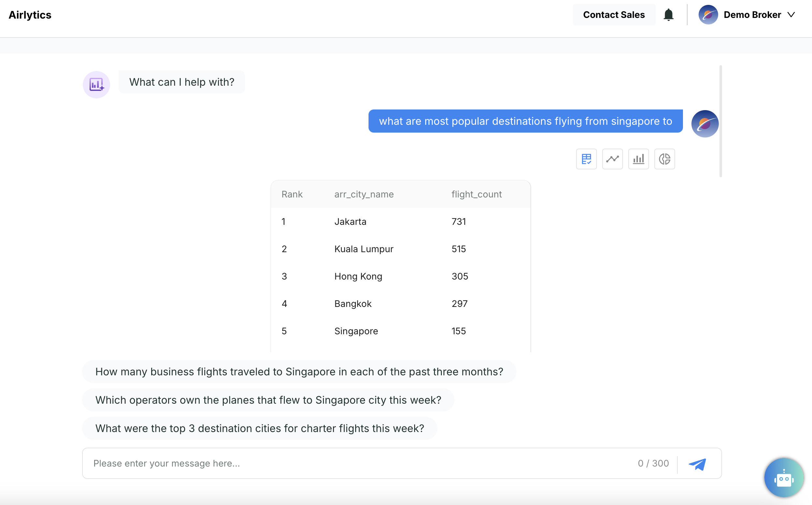Expand the Demo Broker account dropdown arrow
The height and width of the screenshot is (505, 812).
tap(791, 15)
